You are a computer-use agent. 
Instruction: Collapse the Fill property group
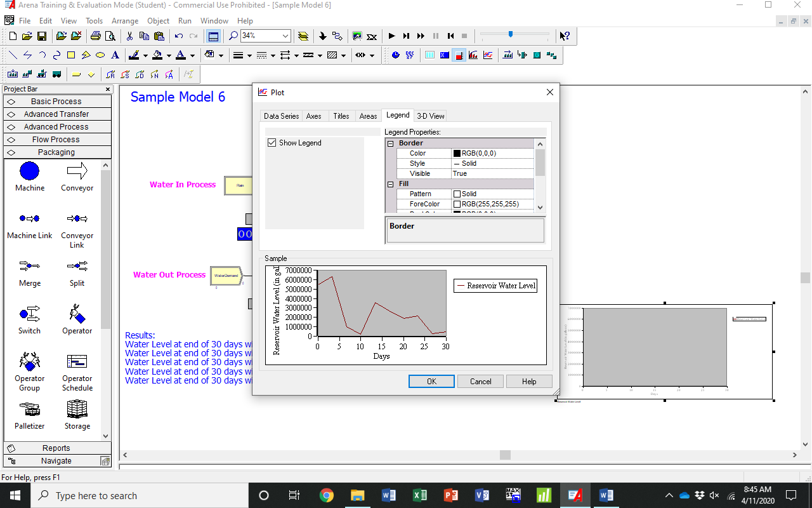(x=390, y=184)
